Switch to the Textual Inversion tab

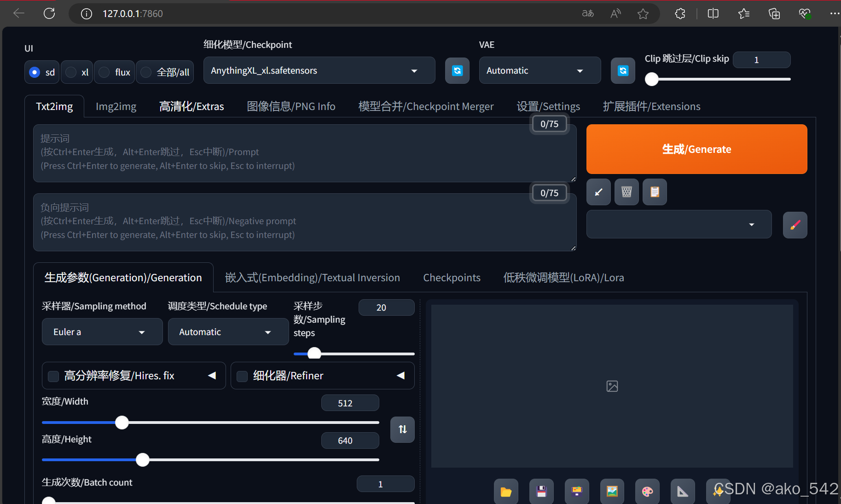pos(312,278)
